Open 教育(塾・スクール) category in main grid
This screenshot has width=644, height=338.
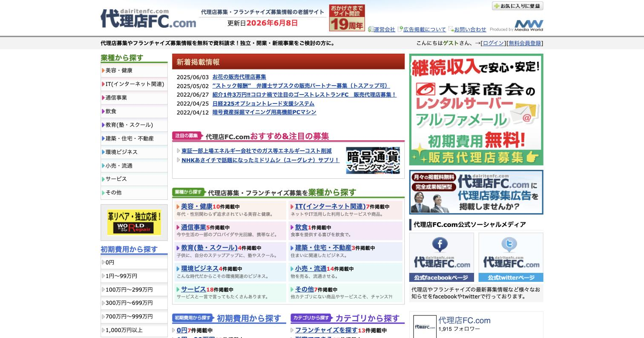click(x=209, y=248)
